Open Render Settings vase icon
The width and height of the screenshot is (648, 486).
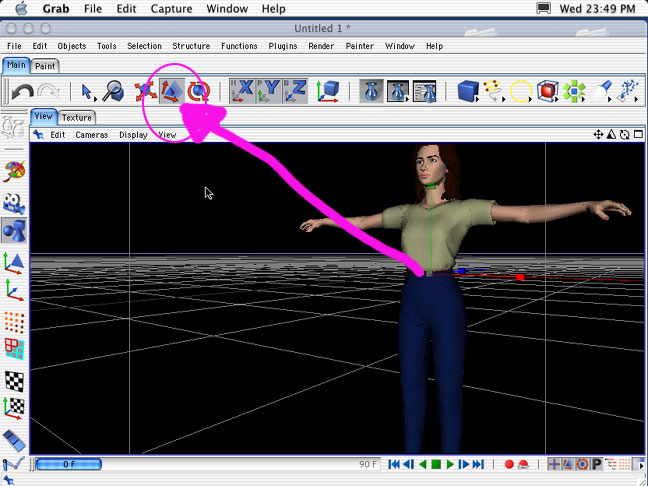tap(424, 91)
